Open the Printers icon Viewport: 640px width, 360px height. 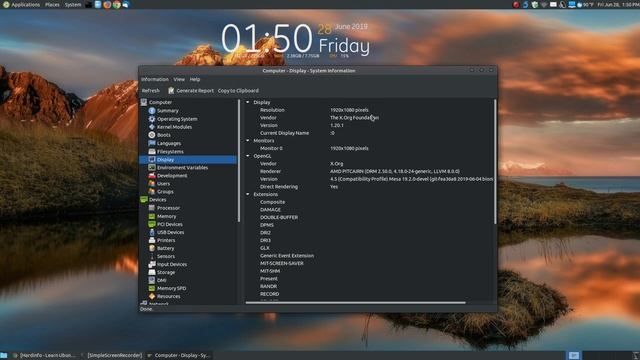(152, 240)
